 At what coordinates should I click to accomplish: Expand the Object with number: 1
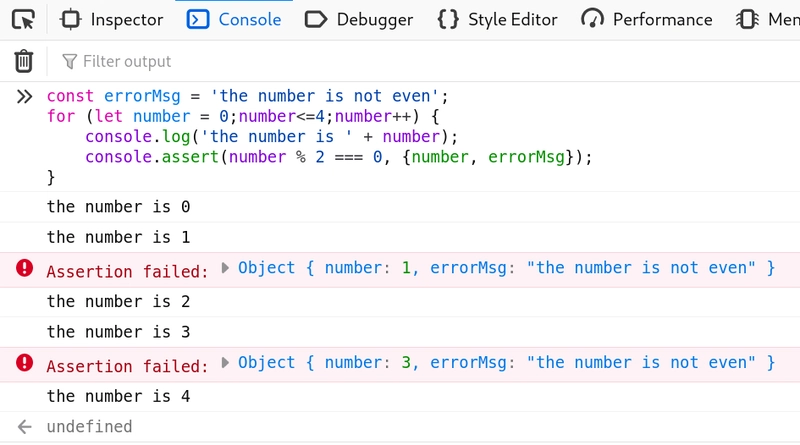[x=224, y=268]
